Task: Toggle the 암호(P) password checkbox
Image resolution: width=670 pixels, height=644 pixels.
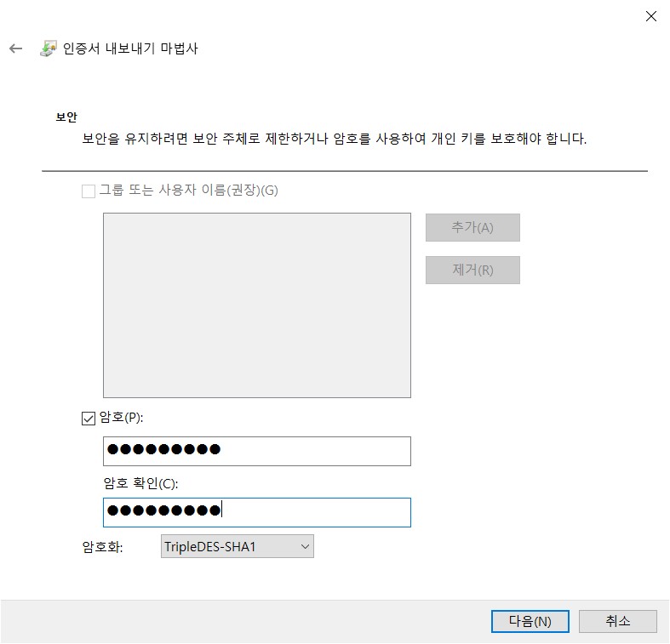Action: tap(89, 418)
